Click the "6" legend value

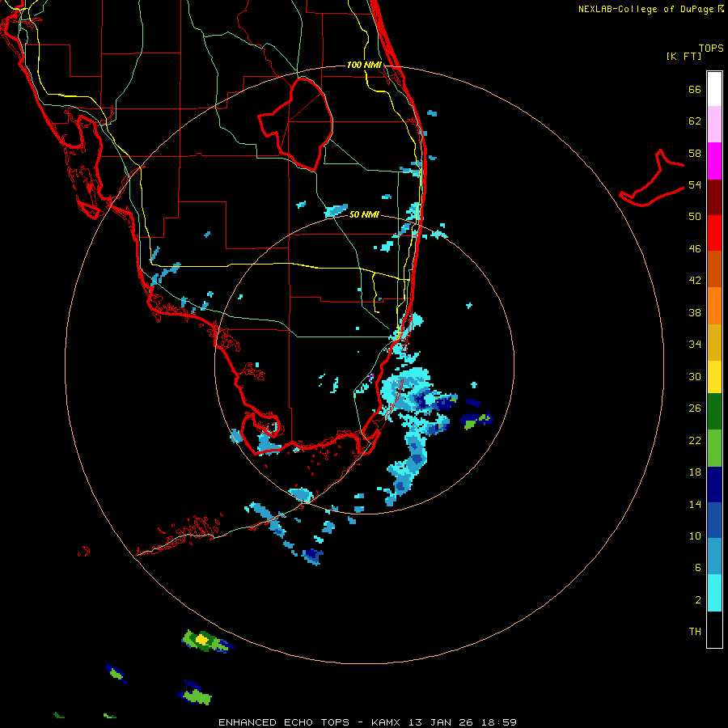coord(697,568)
